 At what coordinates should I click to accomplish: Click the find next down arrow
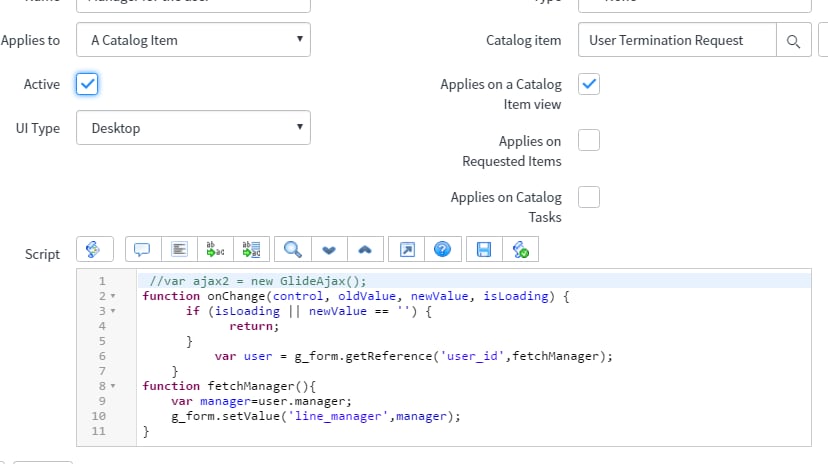tap(329, 249)
